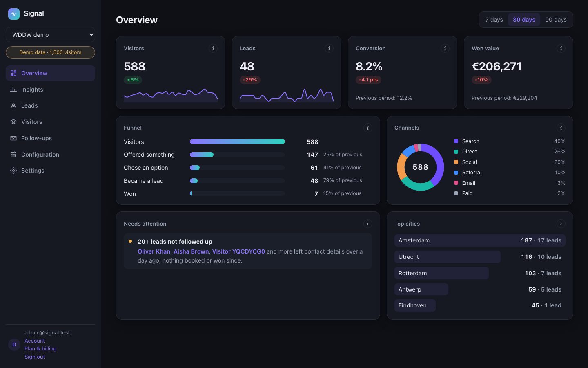Open the WDDW demo workspace dropdown
Viewport: 588px width, 368px height.
50,35
